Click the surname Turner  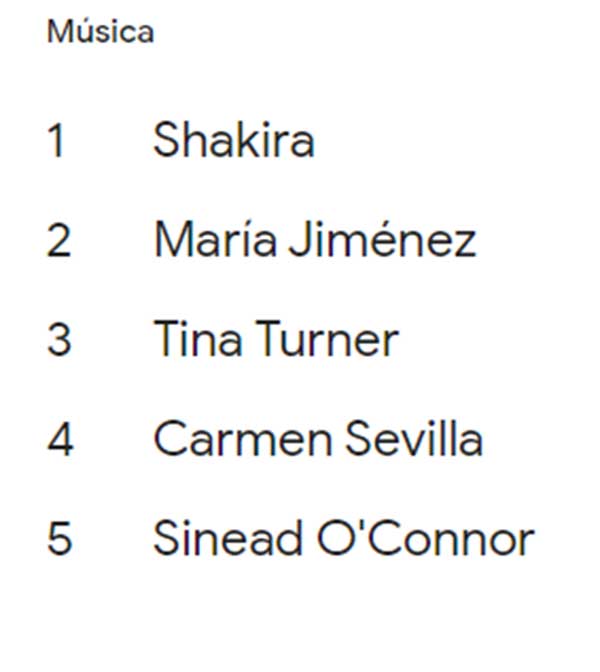(326, 340)
